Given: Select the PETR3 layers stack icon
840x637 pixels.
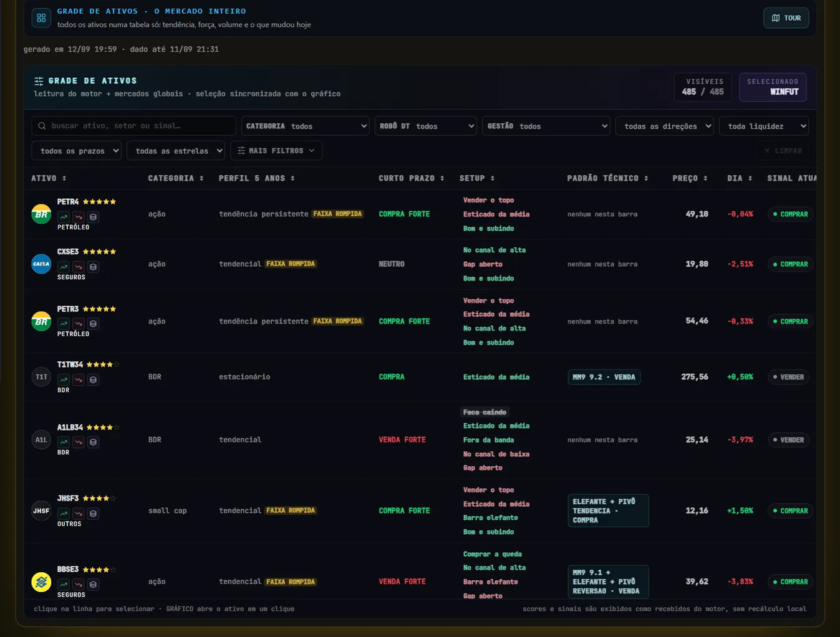Looking at the screenshot, I should [93, 323].
